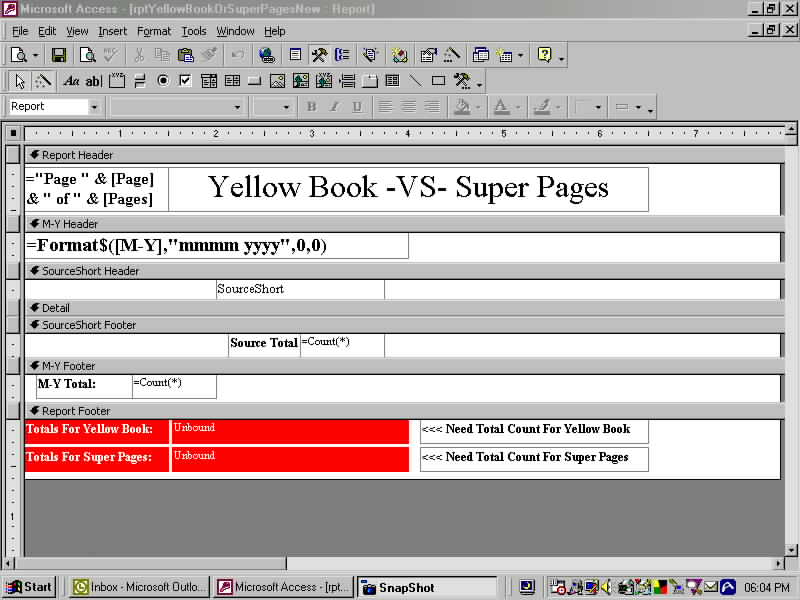The height and width of the screenshot is (600, 800).
Task: Expand the Line/Border Width dropdown arrow
Action: pos(598,107)
